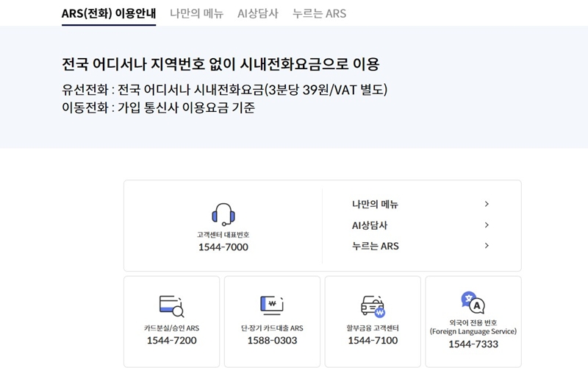Click the 고객센터 대표번호 label

pyautogui.click(x=223, y=235)
